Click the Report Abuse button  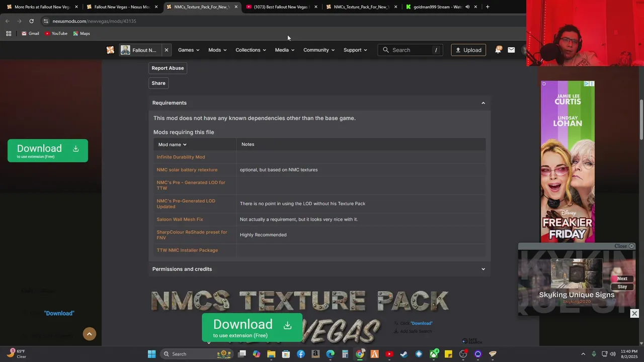168,68
